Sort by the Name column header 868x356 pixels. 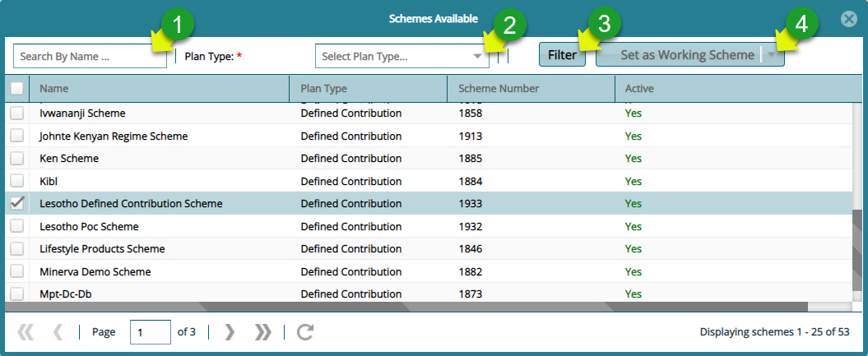[x=160, y=89]
